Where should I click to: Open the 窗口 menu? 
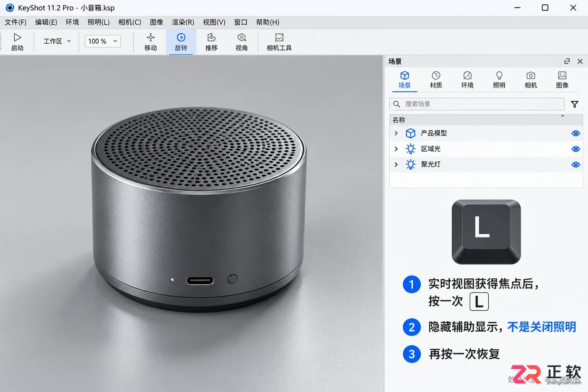tap(241, 22)
